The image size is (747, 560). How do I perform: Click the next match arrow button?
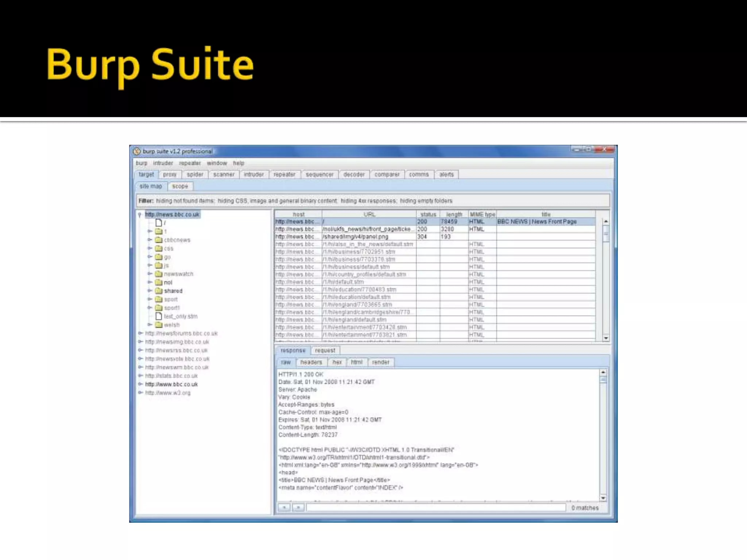[x=298, y=507]
